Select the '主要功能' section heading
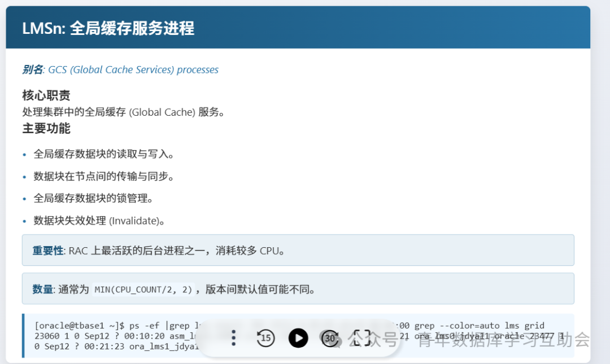 pos(46,128)
